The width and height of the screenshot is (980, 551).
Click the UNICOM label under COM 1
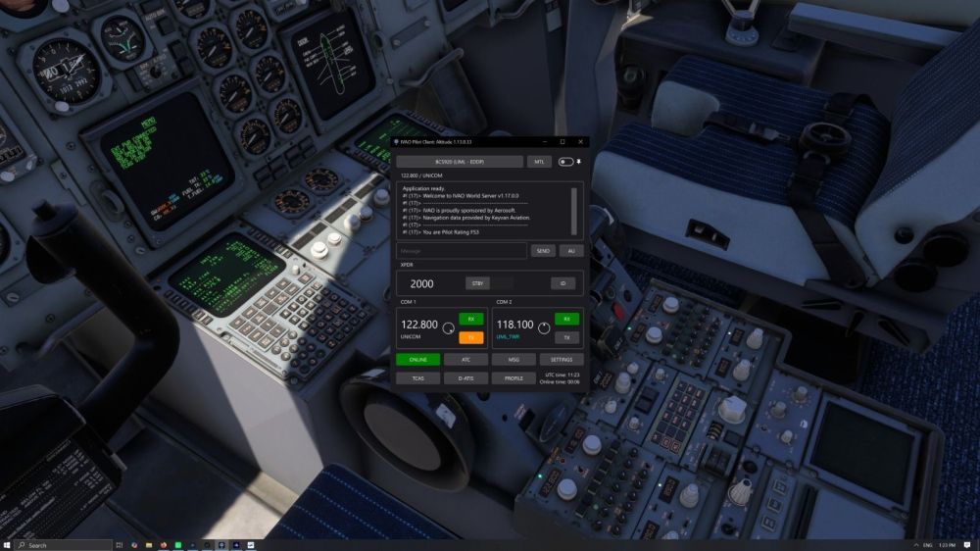(x=411, y=337)
